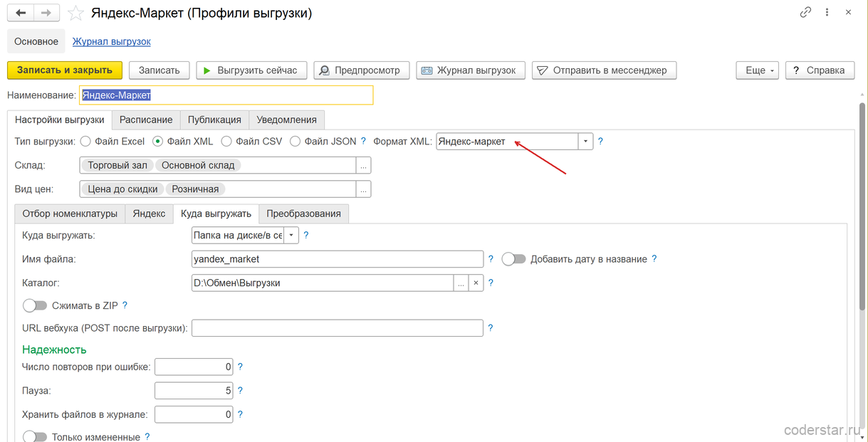Screen dimensions: 868x442
Task: Click the vertical scrollbar of the form
Action: pyautogui.click(x=862, y=206)
